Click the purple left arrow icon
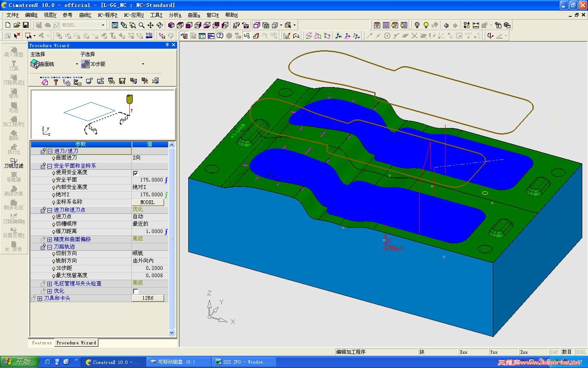This screenshot has height=368, width=588. coord(446,25)
